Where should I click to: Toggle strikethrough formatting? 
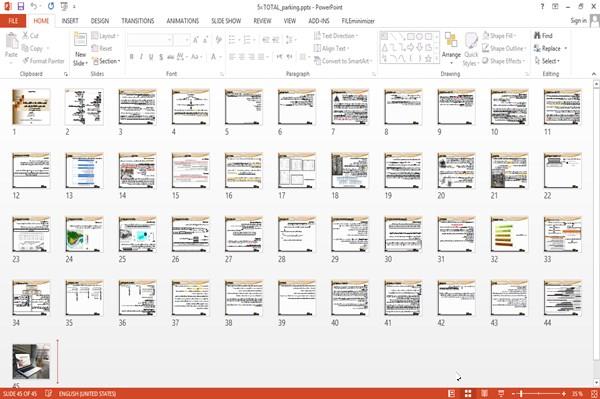(x=171, y=57)
